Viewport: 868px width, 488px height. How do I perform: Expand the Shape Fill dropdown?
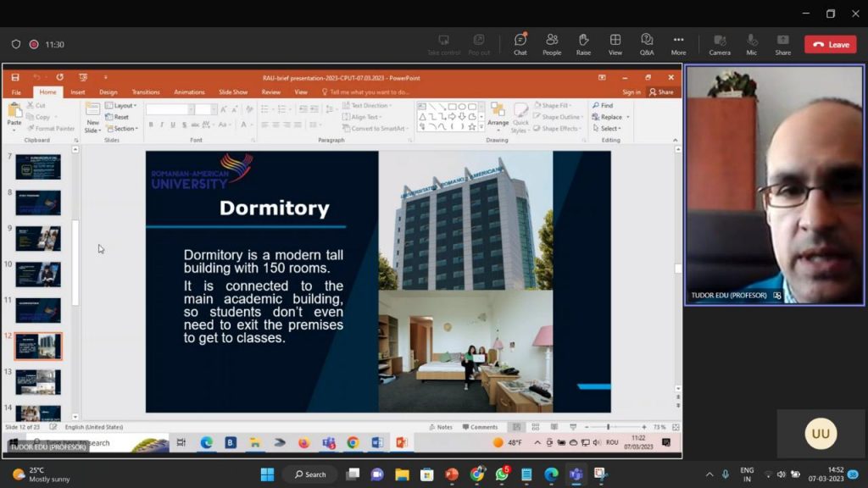pyautogui.click(x=552, y=105)
